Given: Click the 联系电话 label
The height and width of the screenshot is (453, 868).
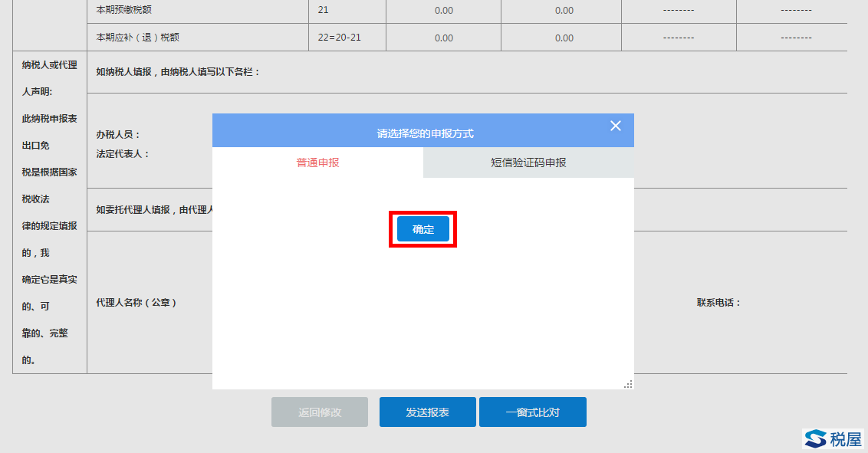Looking at the screenshot, I should pyautogui.click(x=718, y=303).
